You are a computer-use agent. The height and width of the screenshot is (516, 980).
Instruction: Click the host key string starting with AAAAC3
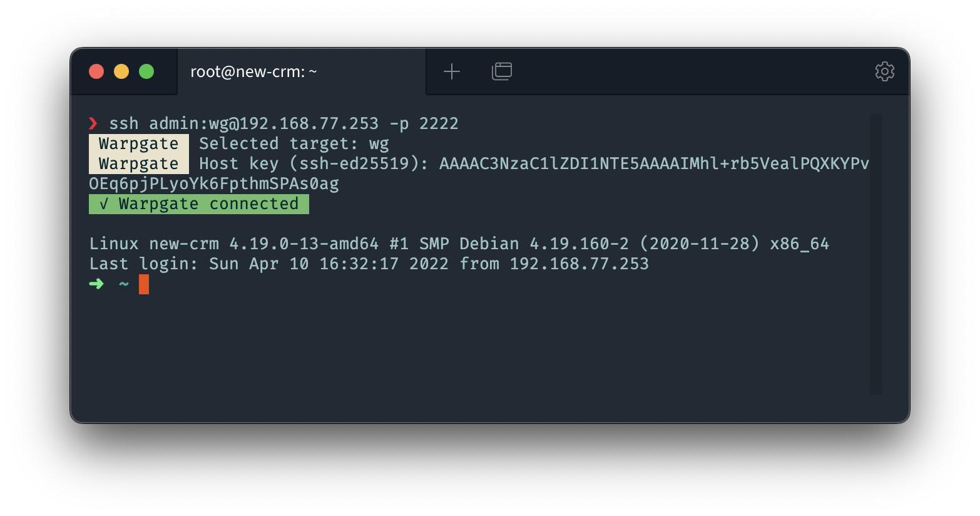654,164
